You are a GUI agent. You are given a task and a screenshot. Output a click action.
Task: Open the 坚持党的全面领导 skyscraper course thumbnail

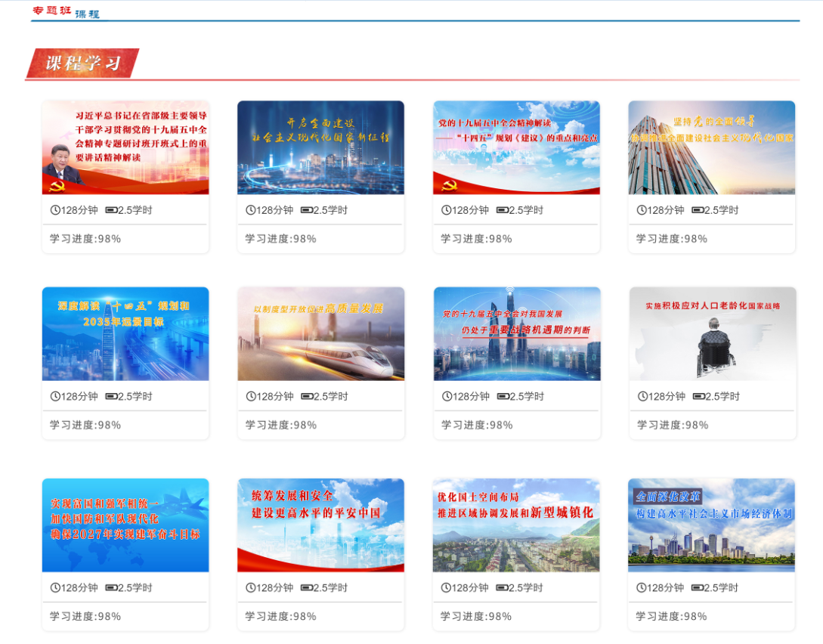(711, 147)
